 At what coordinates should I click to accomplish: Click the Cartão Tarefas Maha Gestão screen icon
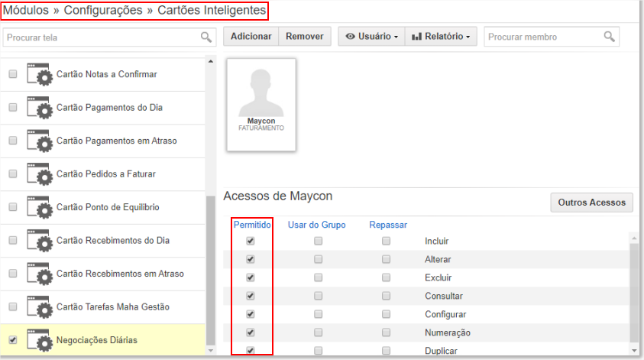40,307
